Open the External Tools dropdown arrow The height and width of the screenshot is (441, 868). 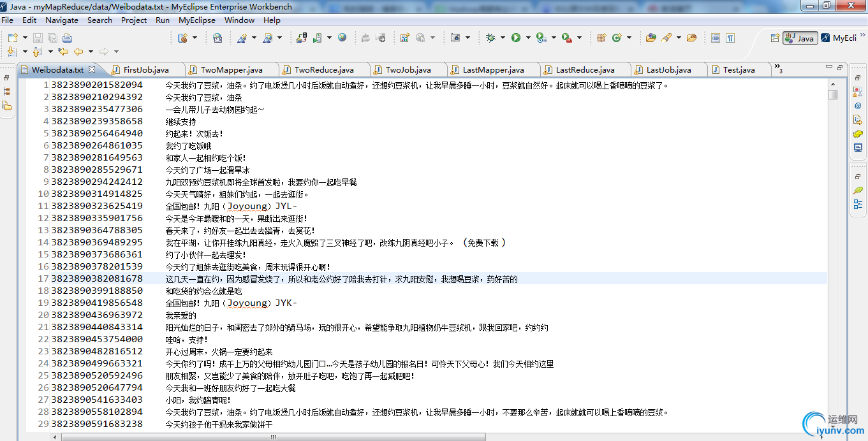tap(579, 38)
